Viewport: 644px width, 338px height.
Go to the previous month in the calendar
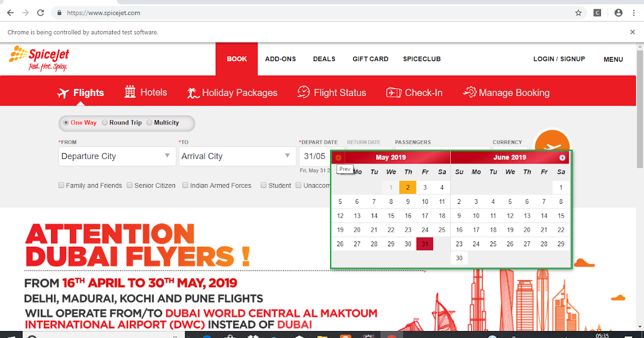tap(338, 158)
